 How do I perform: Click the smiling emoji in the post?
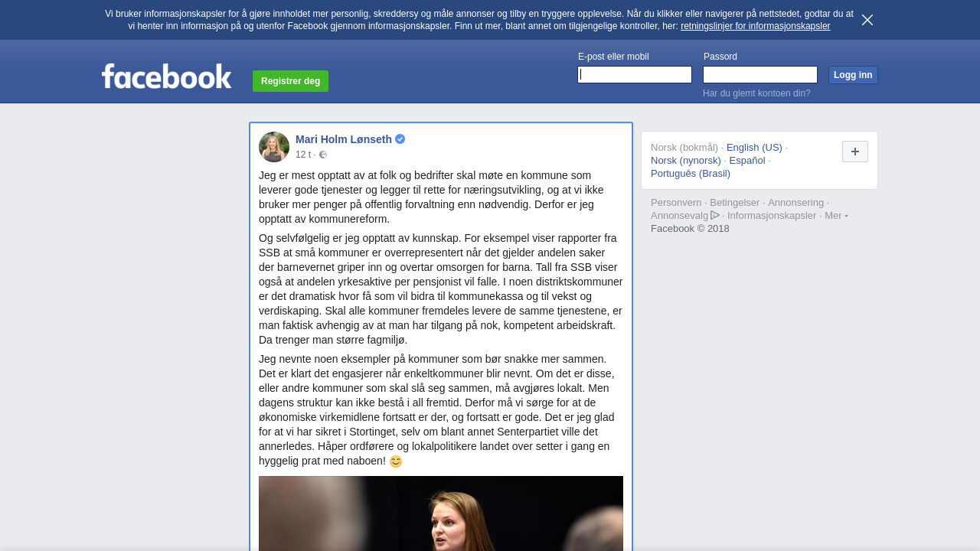coord(396,461)
